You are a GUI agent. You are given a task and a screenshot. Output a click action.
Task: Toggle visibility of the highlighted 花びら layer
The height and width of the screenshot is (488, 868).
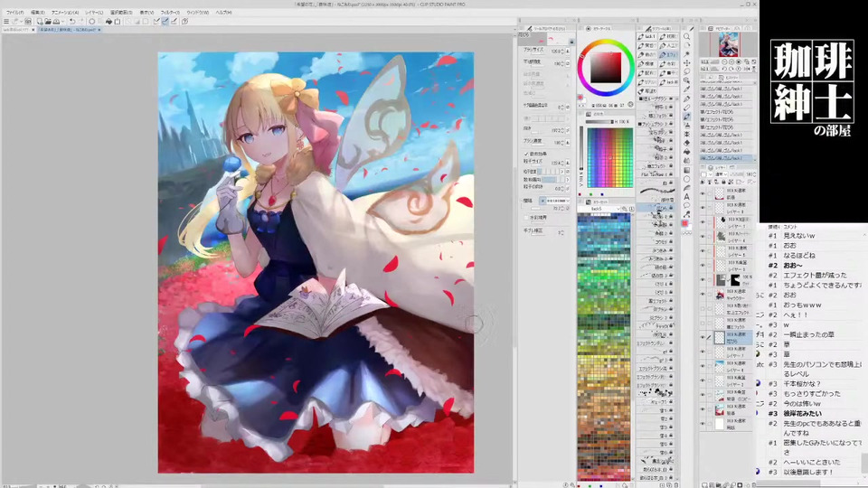coord(703,337)
